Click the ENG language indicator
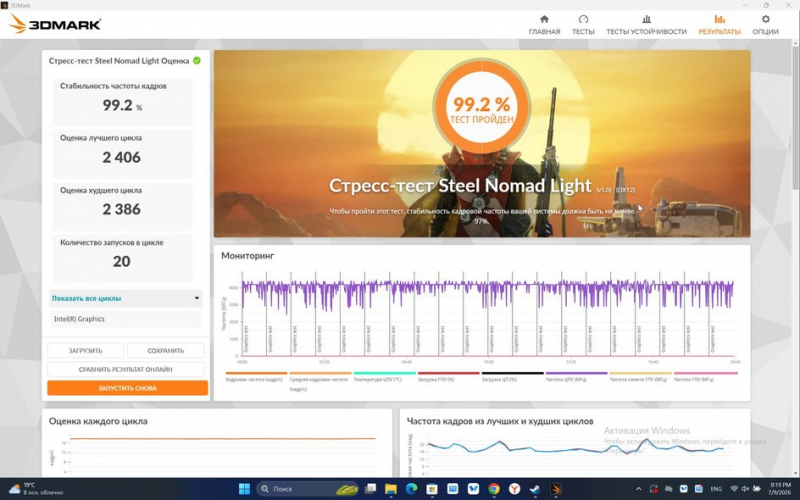800x500 pixels. click(x=716, y=489)
